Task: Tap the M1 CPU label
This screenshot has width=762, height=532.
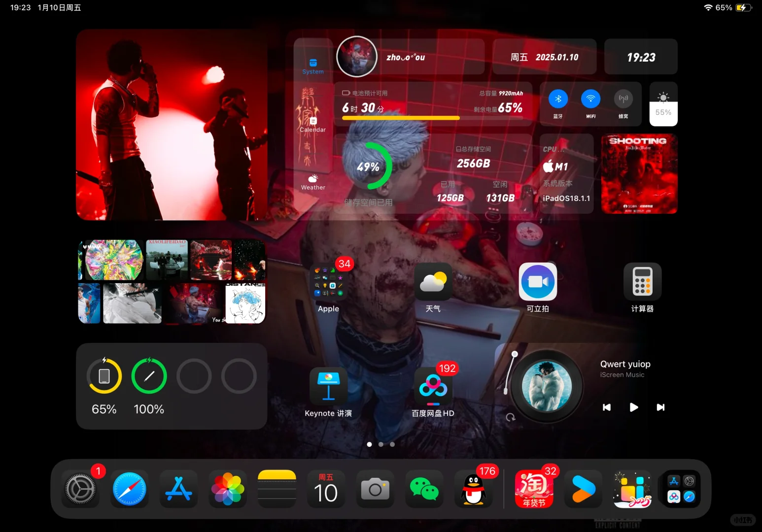Action: pos(555,166)
